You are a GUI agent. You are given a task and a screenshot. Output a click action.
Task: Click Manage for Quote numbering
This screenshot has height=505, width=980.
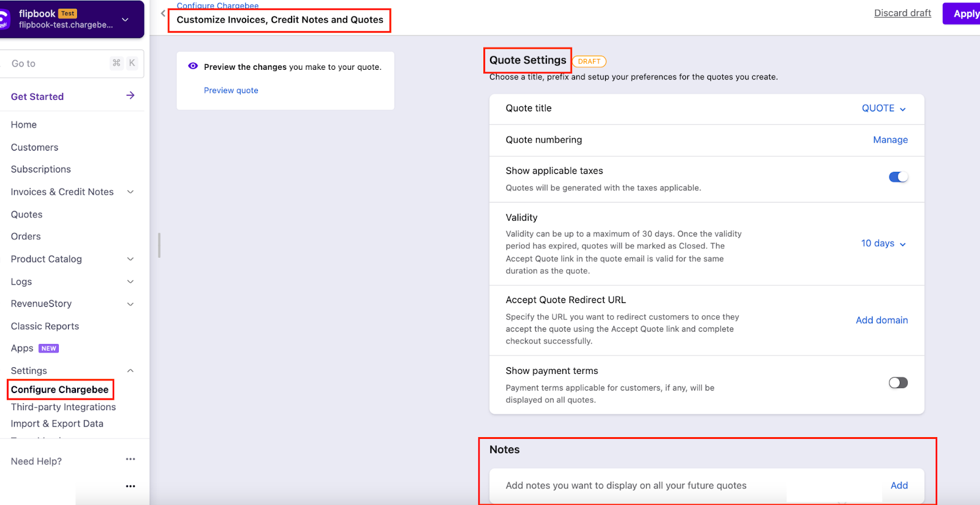(x=890, y=140)
